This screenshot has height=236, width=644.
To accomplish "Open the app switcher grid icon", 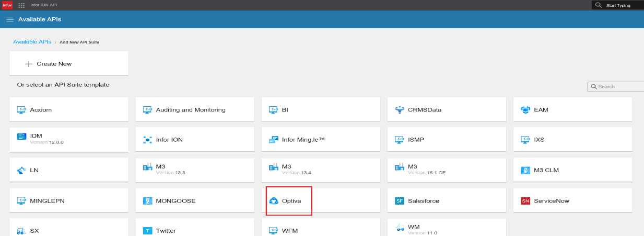I will coord(21,5).
